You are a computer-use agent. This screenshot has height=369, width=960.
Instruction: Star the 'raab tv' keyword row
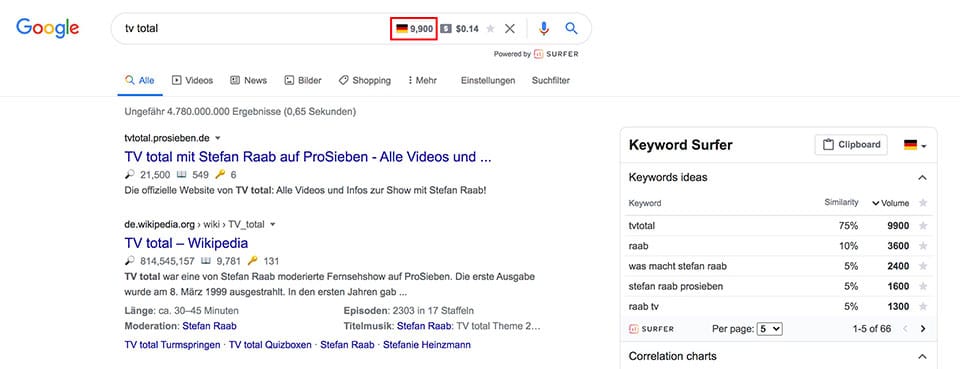pos(923,307)
